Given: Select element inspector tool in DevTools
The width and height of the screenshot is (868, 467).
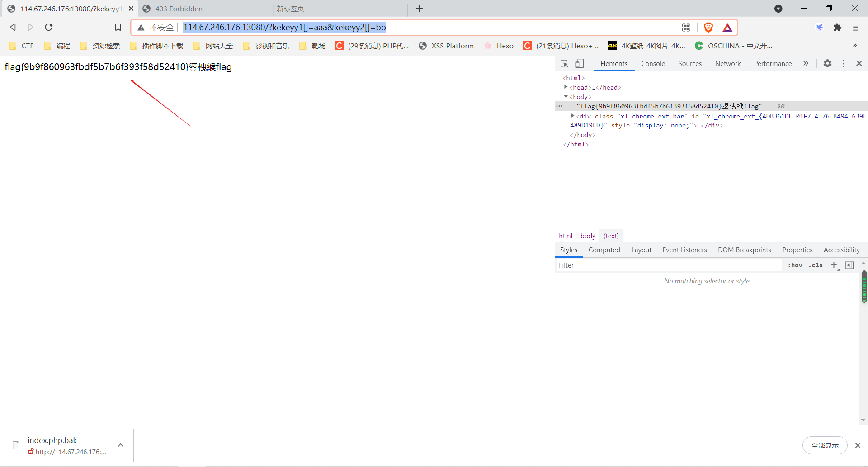Looking at the screenshot, I should pyautogui.click(x=564, y=64).
